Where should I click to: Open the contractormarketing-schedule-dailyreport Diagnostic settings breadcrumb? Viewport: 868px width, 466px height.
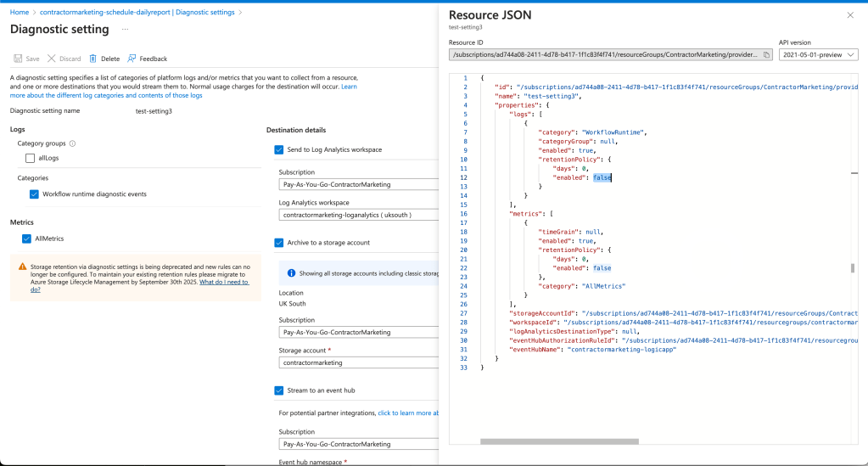[137, 12]
